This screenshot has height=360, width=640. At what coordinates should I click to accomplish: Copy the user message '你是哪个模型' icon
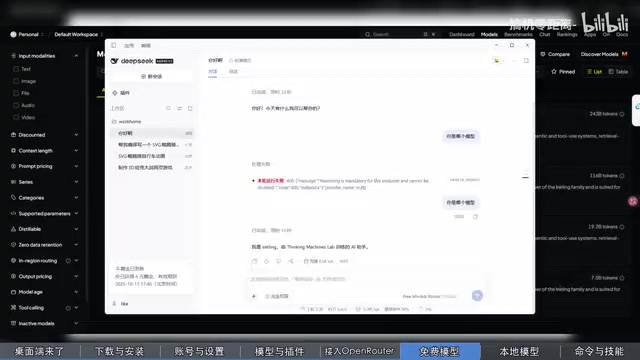[476, 217]
